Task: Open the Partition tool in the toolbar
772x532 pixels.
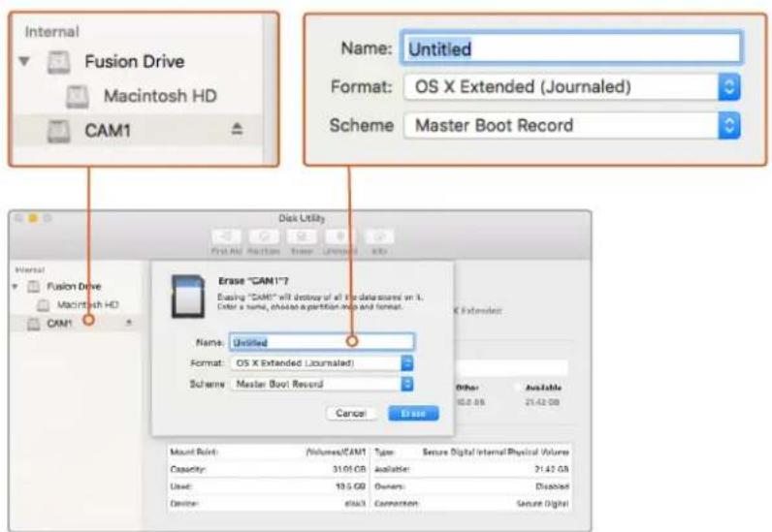Action: pyautogui.click(x=264, y=237)
